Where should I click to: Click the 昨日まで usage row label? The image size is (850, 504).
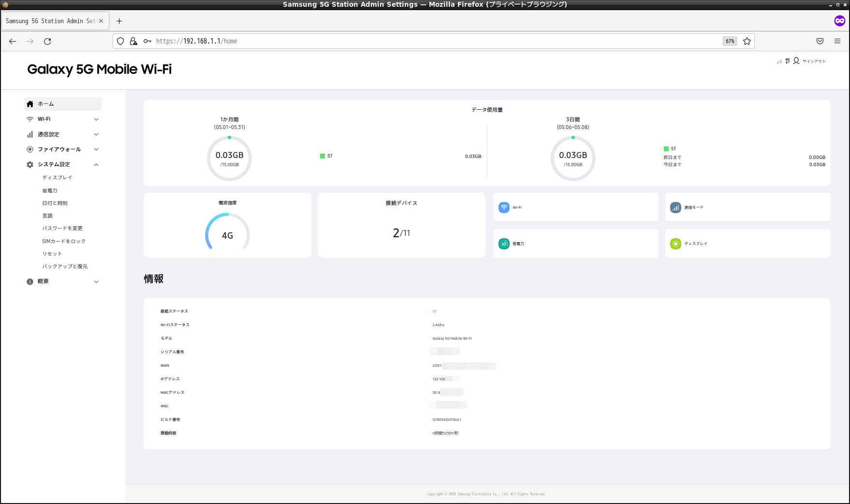pyautogui.click(x=673, y=158)
